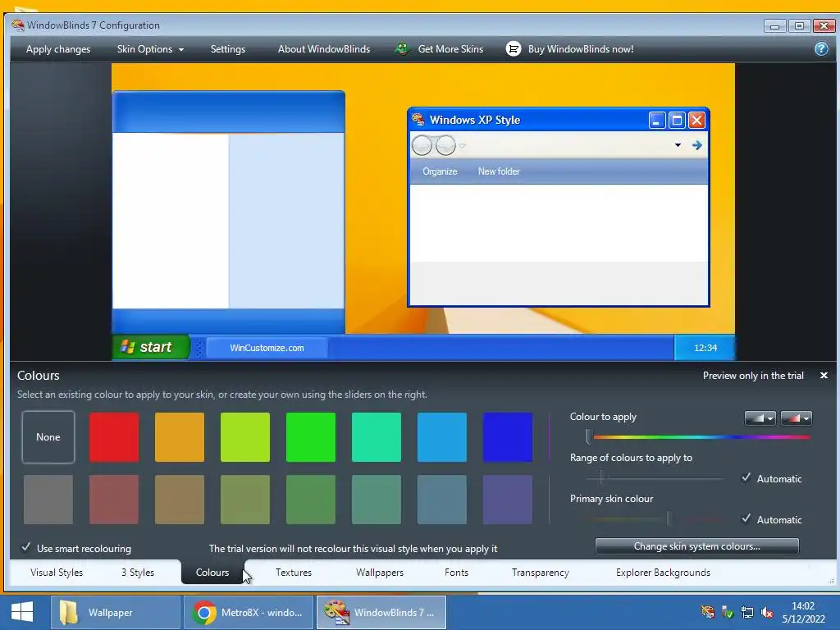The image size is (840, 630).
Task: Switch to the Textures tab
Action: click(x=294, y=573)
